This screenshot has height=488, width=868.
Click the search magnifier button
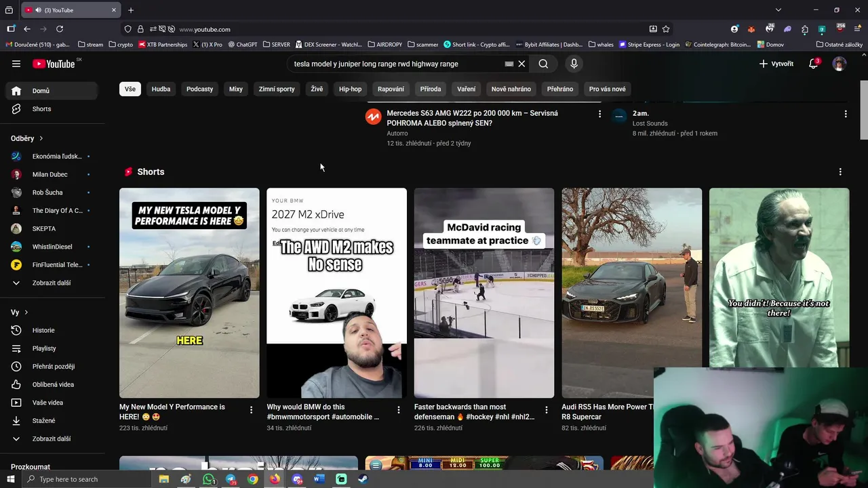coord(543,64)
